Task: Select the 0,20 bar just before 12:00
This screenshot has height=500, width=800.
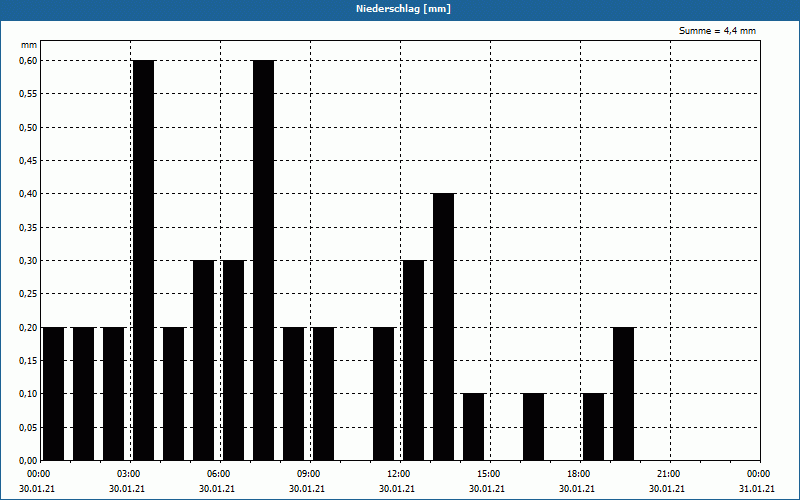Action: click(x=384, y=394)
